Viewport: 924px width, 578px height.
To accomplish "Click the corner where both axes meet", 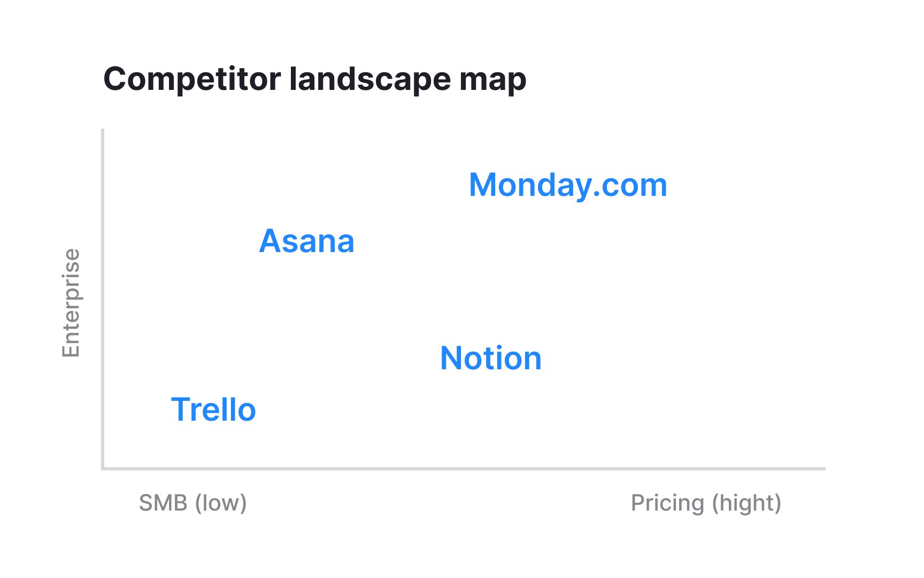I will 103,469.
